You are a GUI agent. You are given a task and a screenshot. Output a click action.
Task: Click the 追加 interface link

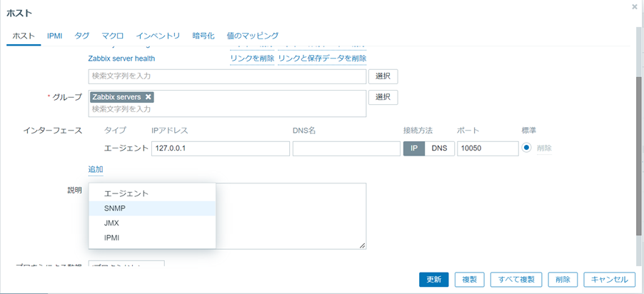(96, 170)
